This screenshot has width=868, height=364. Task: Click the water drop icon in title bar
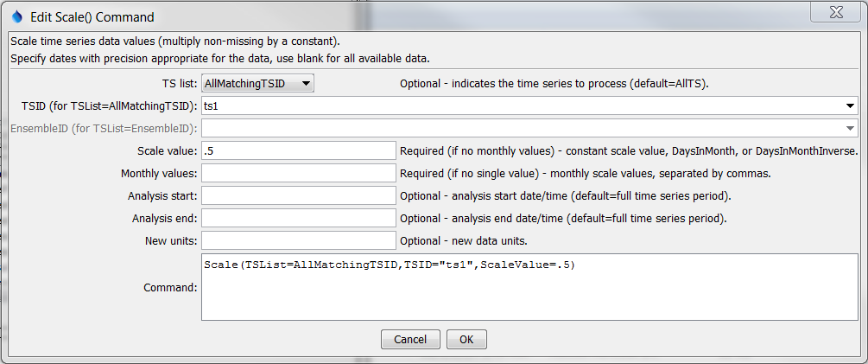point(16,16)
